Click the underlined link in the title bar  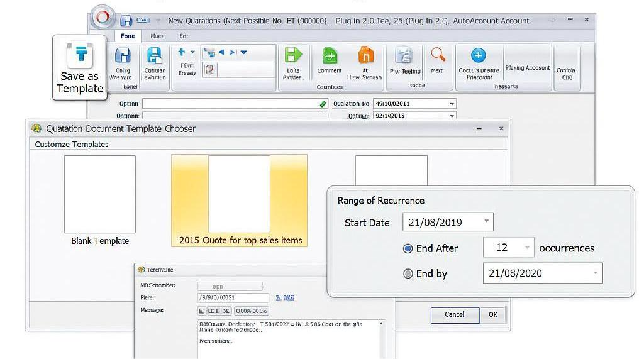(x=143, y=19)
